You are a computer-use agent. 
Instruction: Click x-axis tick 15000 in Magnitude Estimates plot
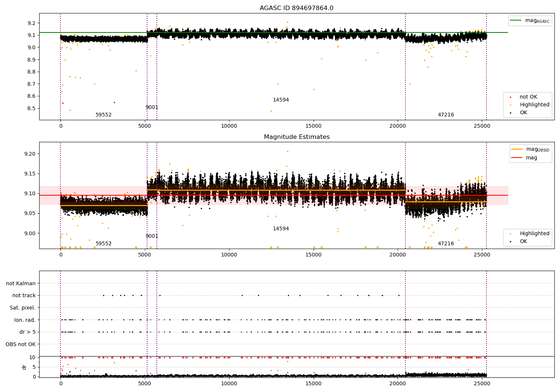[x=313, y=255]
